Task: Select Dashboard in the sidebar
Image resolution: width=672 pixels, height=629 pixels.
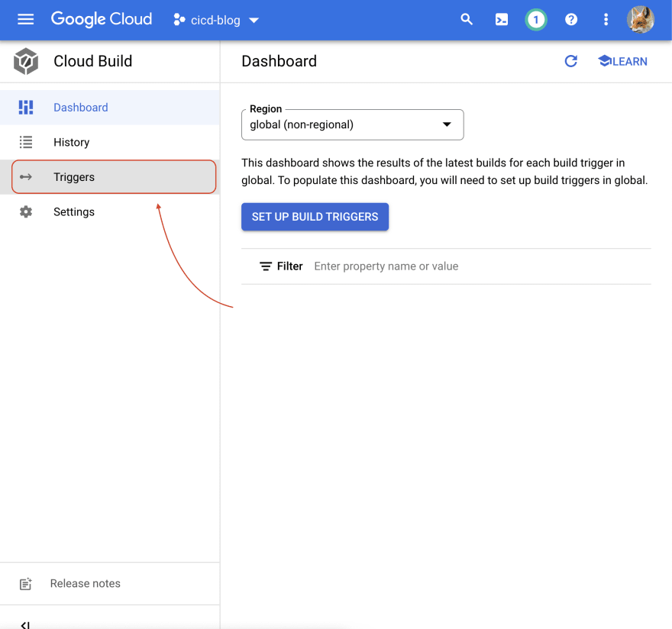Action: click(x=110, y=108)
